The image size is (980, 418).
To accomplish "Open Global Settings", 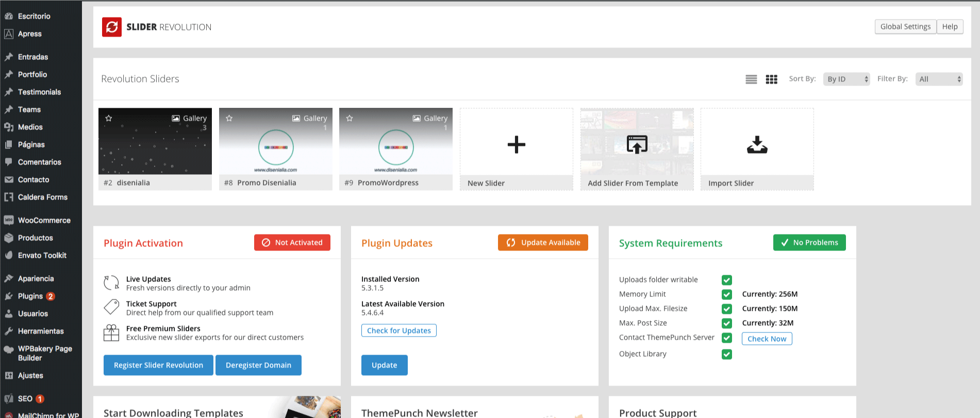I will point(905,27).
